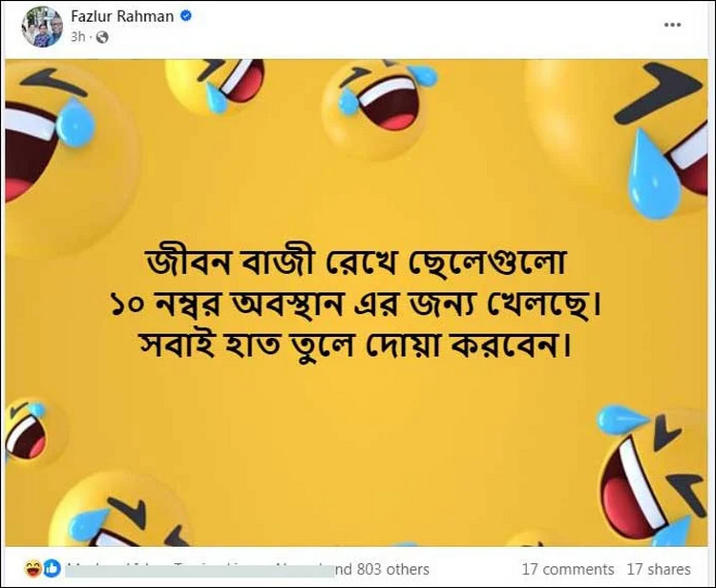Click the line 'সবাই হাত তুলে দোয়া করবেন।'
Screen dimensions: 716x588
point(355,345)
